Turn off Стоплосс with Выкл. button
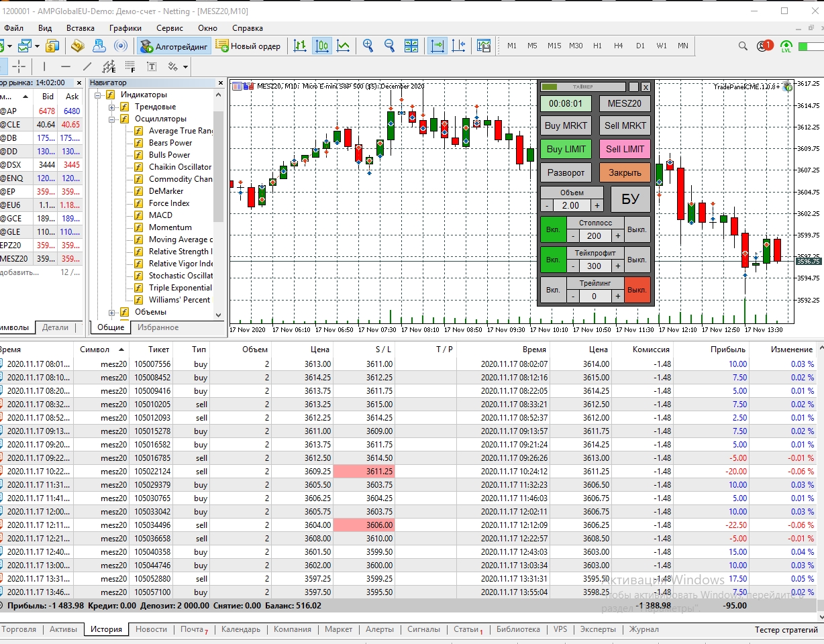This screenshot has width=824, height=644. [637, 229]
